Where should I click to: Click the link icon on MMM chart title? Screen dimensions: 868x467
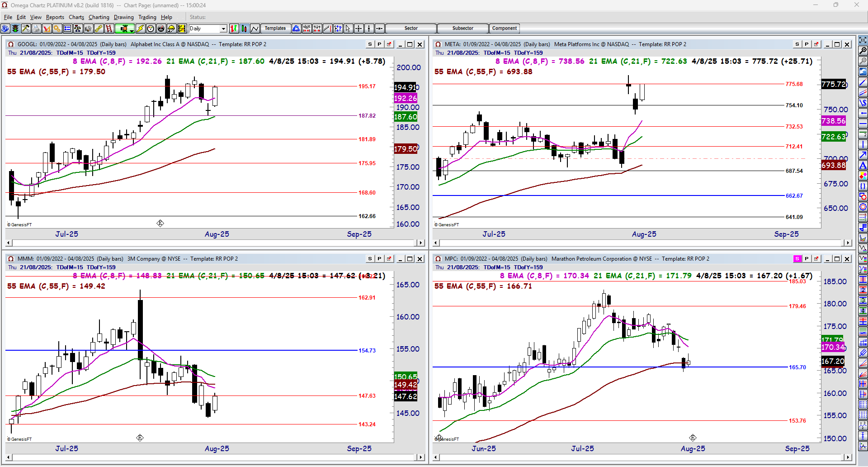(389, 259)
